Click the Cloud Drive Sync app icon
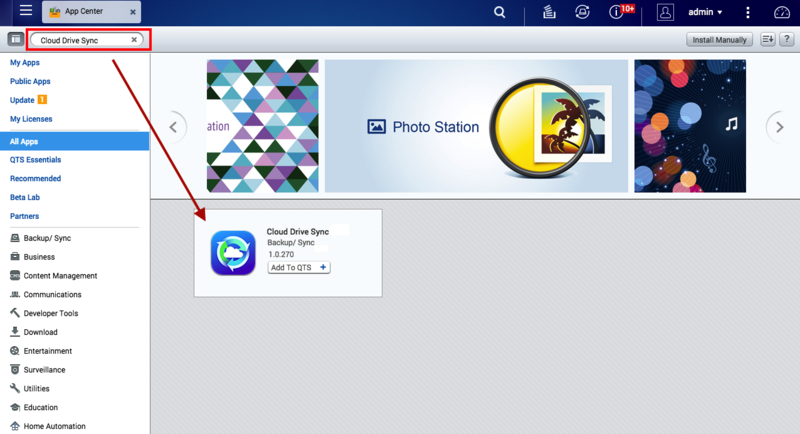Image resolution: width=800 pixels, height=434 pixels. [233, 253]
